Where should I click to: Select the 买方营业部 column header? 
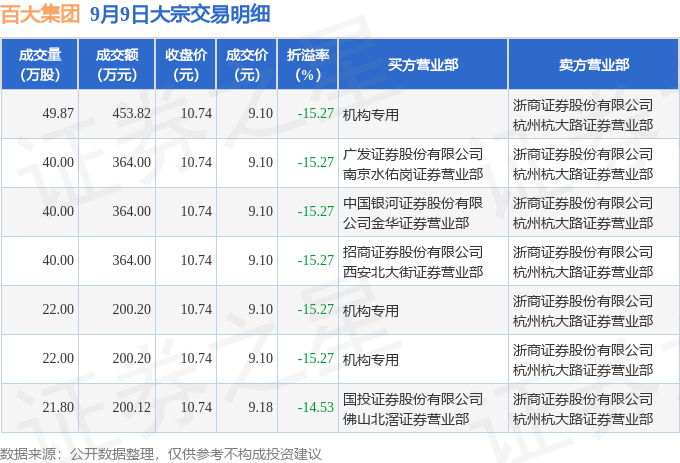423,65
